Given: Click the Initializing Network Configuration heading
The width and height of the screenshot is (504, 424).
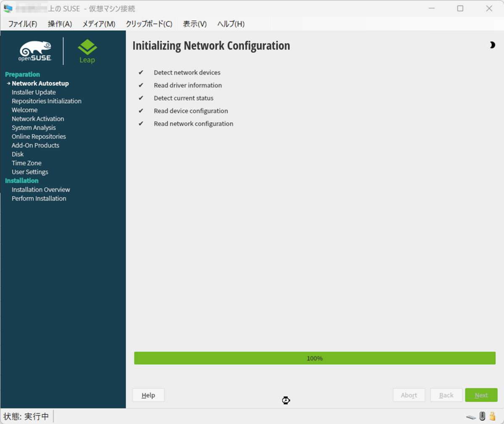Looking at the screenshot, I should [211, 45].
